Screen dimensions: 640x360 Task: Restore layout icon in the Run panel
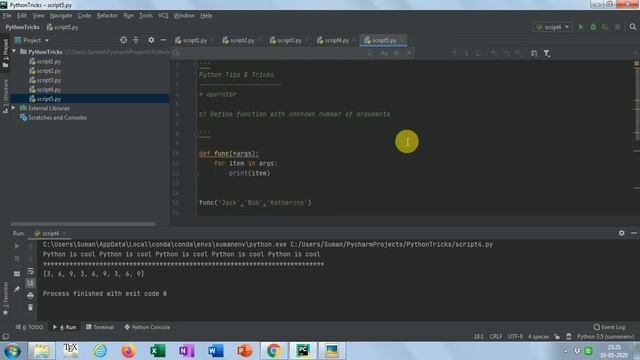pos(17,273)
